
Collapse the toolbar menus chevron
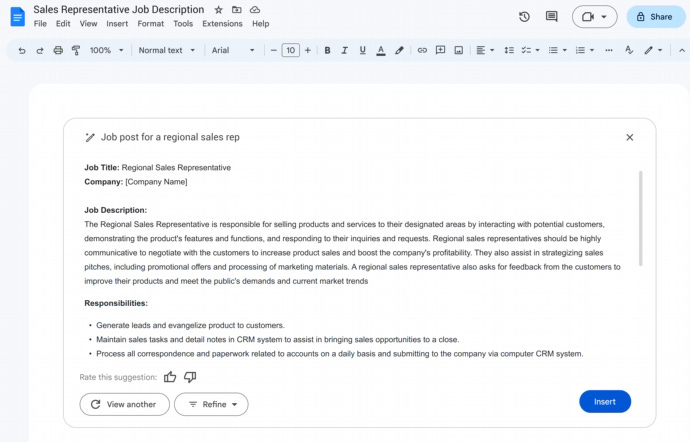click(681, 50)
